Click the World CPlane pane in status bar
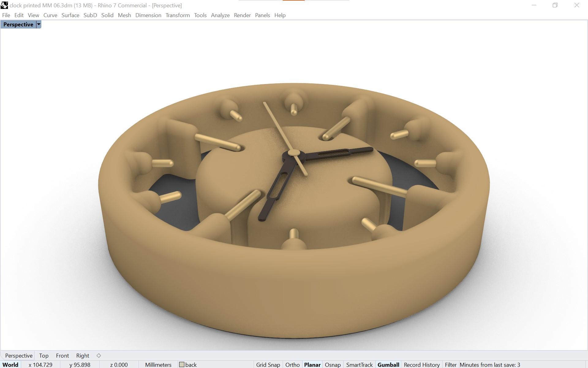The image size is (588, 368). coord(10,365)
